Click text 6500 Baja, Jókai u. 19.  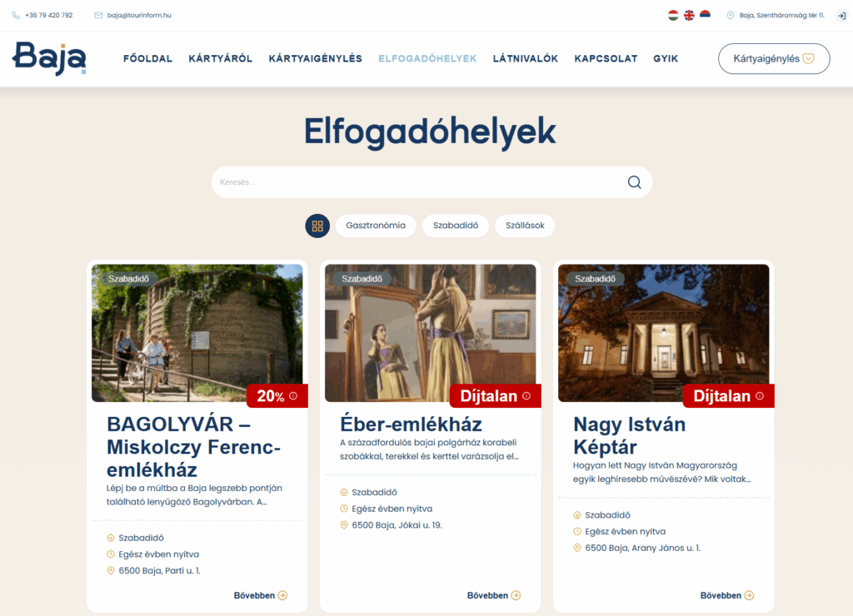tap(397, 525)
